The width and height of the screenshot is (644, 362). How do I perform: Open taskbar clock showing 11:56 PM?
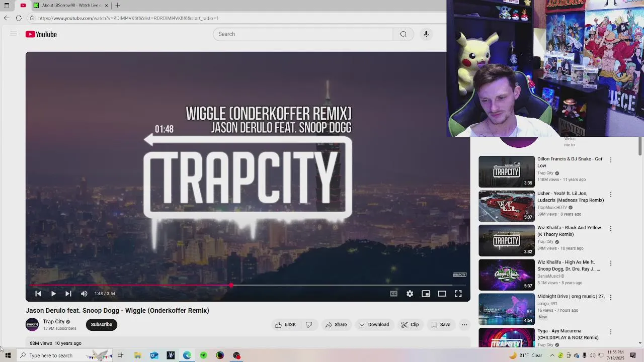point(615,355)
